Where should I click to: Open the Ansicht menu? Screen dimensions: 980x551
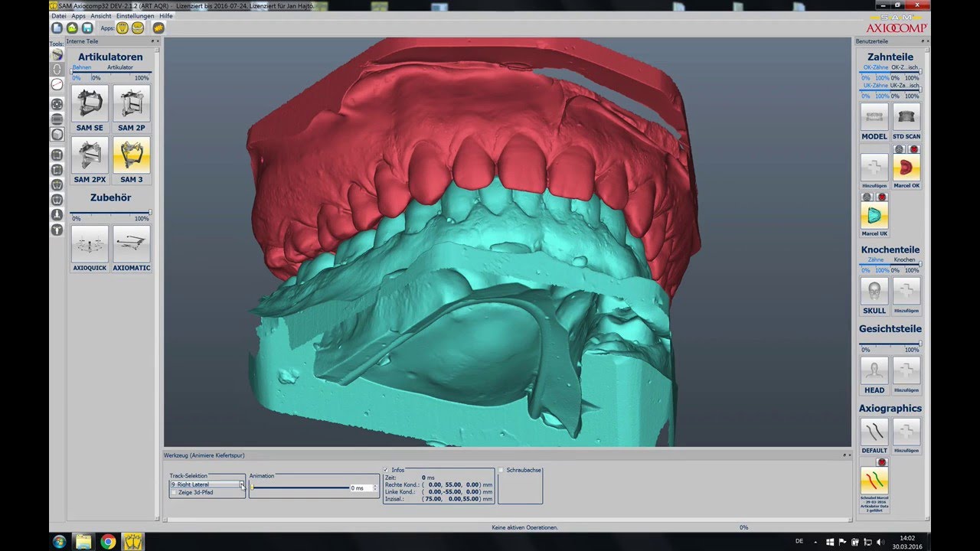coord(101,15)
